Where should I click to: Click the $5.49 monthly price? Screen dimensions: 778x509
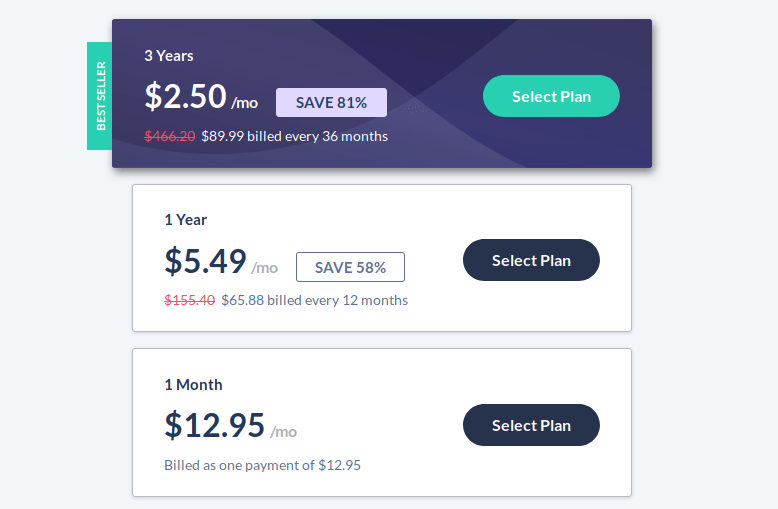pos(205,261)
